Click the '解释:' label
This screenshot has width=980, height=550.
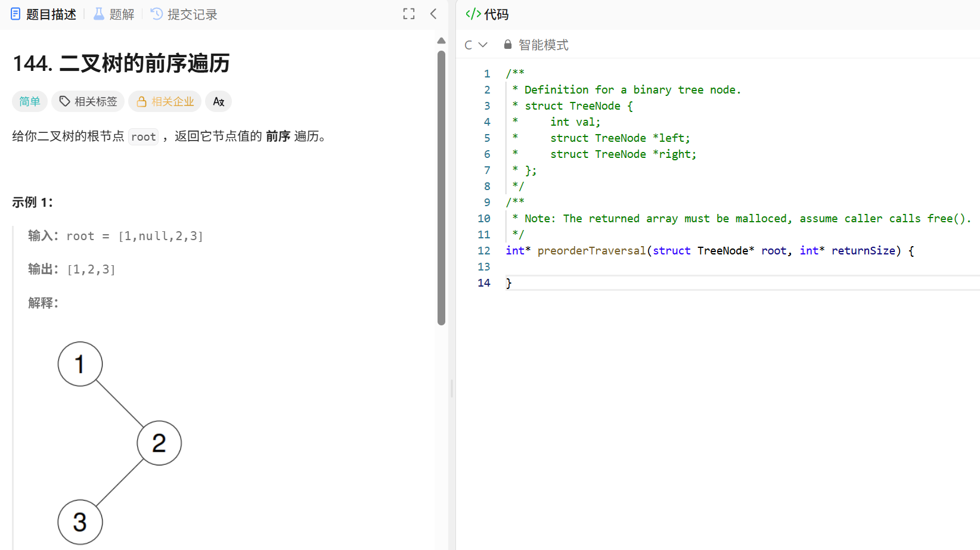pyautogui.click(x=43, y=303)
